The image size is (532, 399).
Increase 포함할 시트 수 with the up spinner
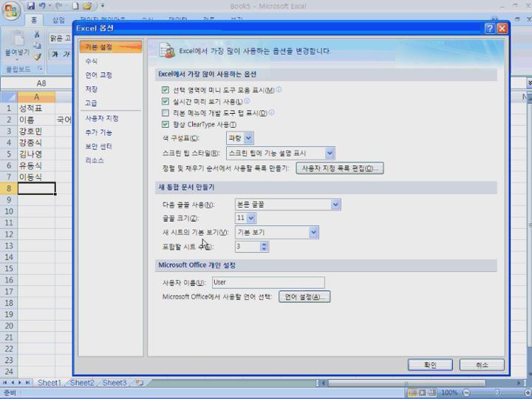coord(265,244)
